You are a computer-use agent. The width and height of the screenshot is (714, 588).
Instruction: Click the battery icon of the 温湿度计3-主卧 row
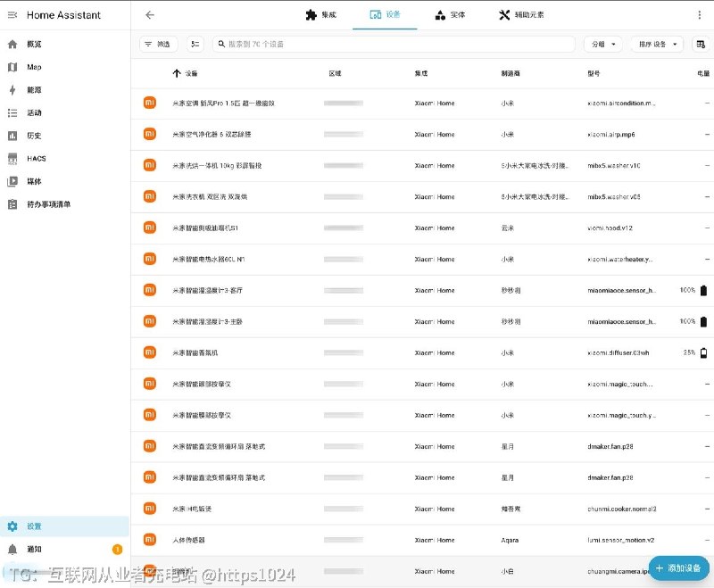click(x=703, y=321)
